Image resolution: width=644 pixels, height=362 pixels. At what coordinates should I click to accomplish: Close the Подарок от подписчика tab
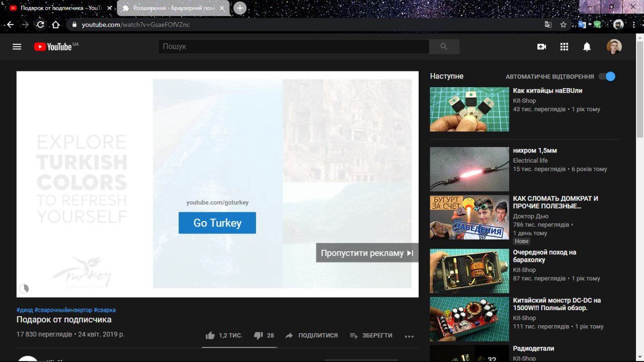(x=108, y=8)
